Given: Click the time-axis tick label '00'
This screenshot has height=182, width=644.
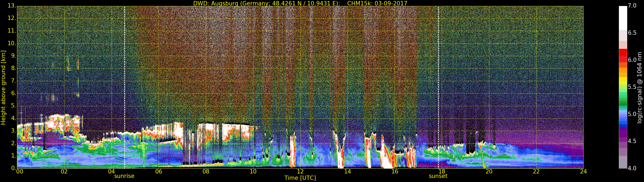Looking at the screenshot, I should (20, 171).
